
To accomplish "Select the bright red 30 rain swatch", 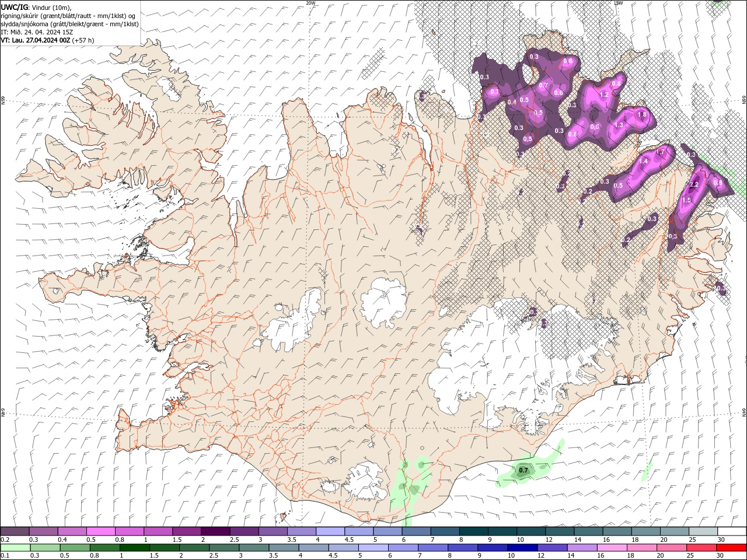I will tap(731, 548).
